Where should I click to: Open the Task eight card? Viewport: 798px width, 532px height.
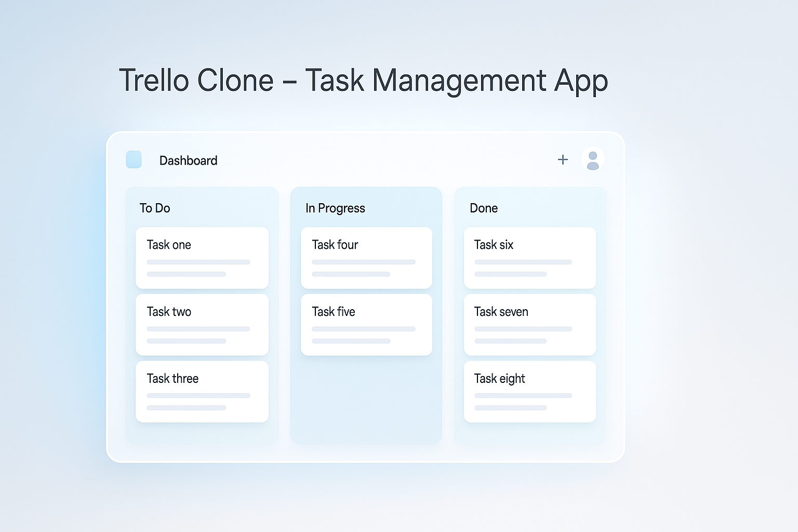pos(530,391)
